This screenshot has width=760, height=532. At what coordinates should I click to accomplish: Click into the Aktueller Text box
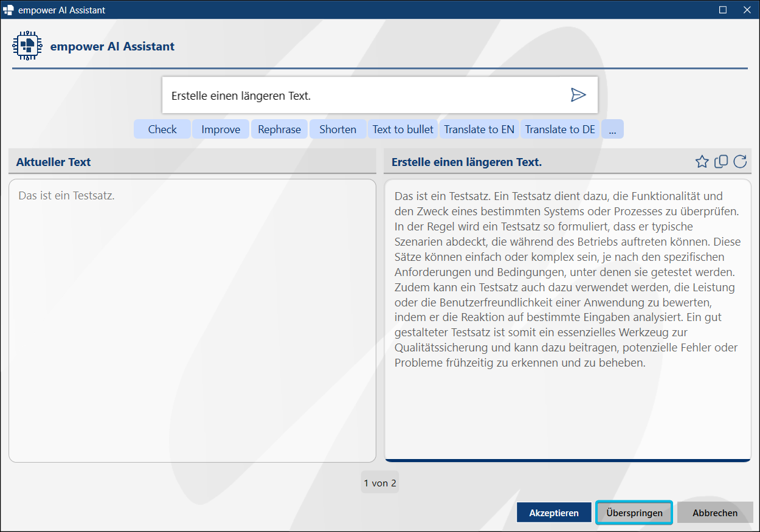click(x=192, y=320)
